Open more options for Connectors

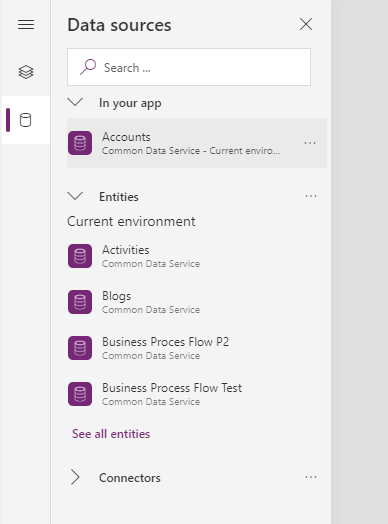(x=311, y=477)
